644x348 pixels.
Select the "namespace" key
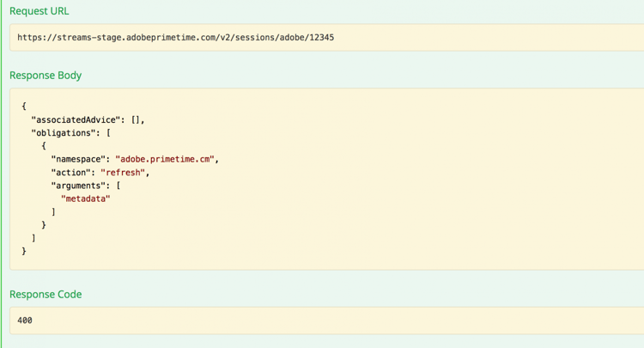pos(78,160)
